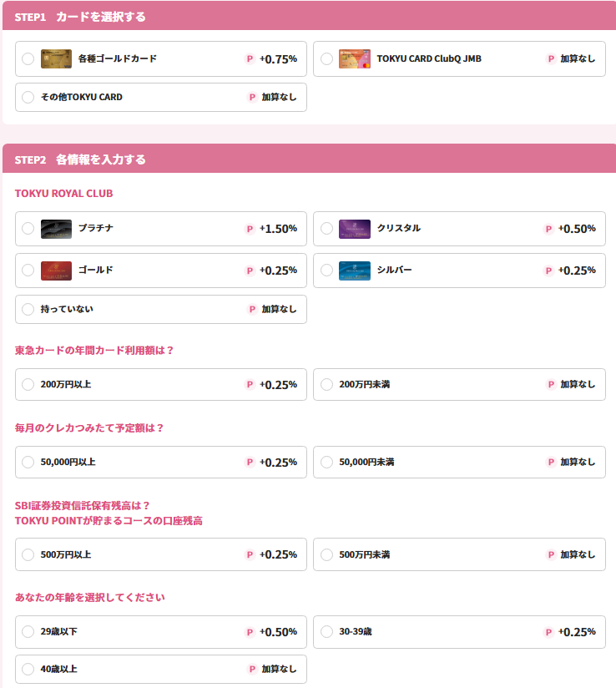Select the 40歳以上 age option

161,669
